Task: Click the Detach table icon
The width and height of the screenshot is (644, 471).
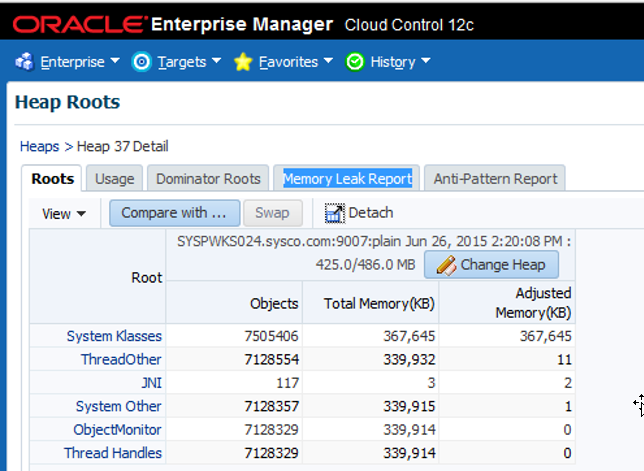Action: click(335, 213)
